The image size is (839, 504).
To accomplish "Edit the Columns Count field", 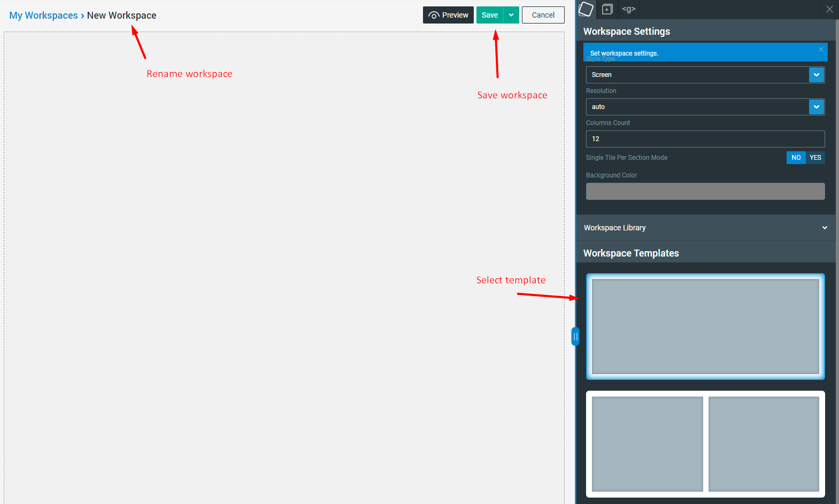I will tap(705, 139).
